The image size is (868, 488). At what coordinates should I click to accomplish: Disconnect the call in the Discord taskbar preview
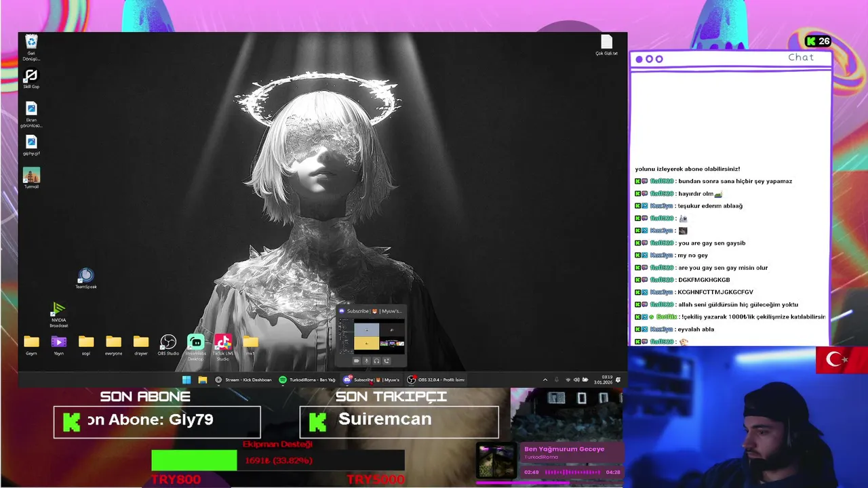(x=387, y=361)
